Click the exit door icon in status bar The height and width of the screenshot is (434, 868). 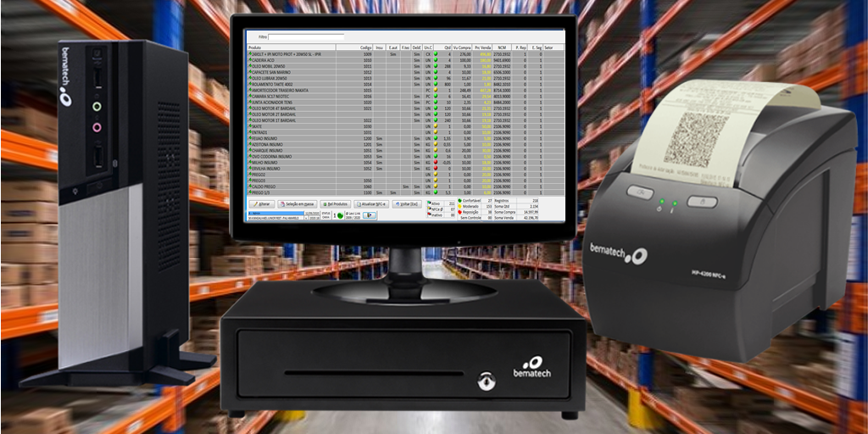370,215
